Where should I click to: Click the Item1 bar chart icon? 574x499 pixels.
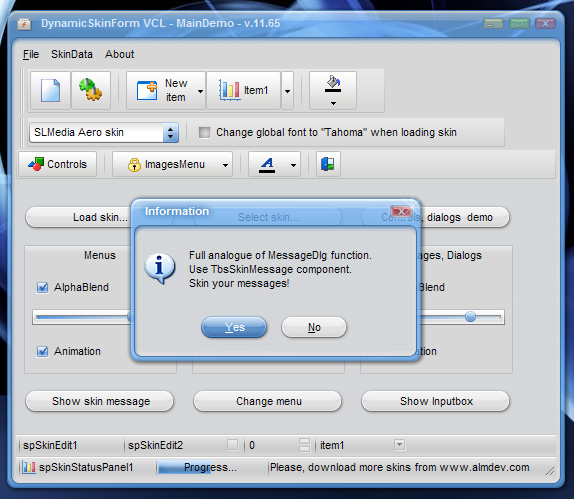pyautogui.click(x=230, y=90)
